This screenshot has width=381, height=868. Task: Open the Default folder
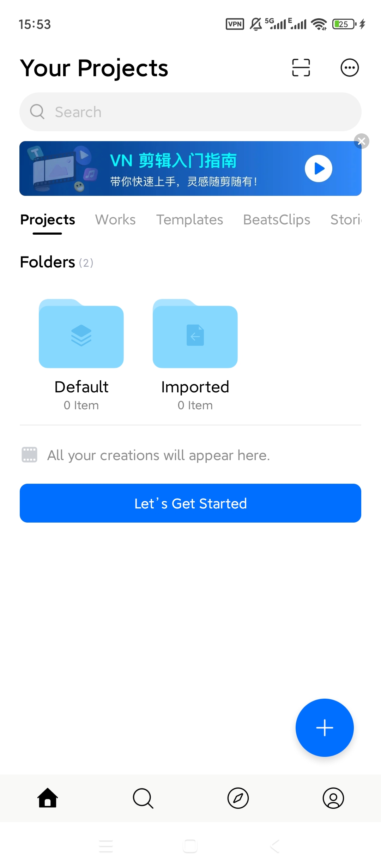coord(81,334)
